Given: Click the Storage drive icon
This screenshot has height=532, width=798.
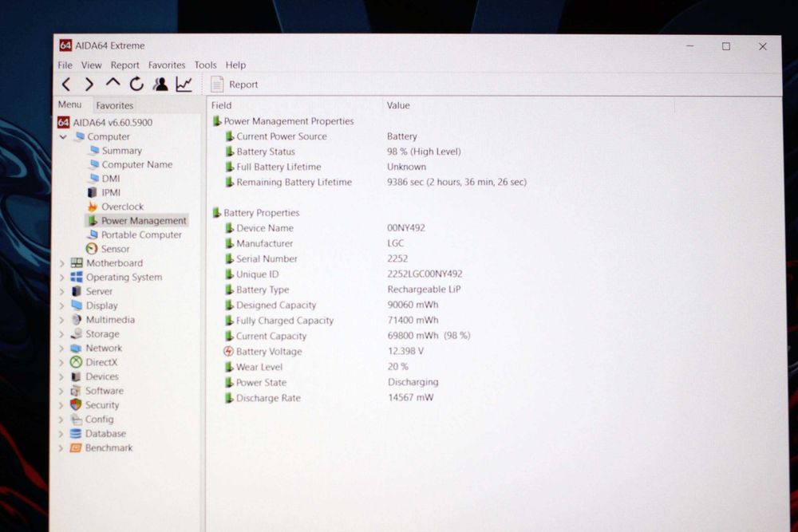Looking at the screenshot, I should pos(77,333).
